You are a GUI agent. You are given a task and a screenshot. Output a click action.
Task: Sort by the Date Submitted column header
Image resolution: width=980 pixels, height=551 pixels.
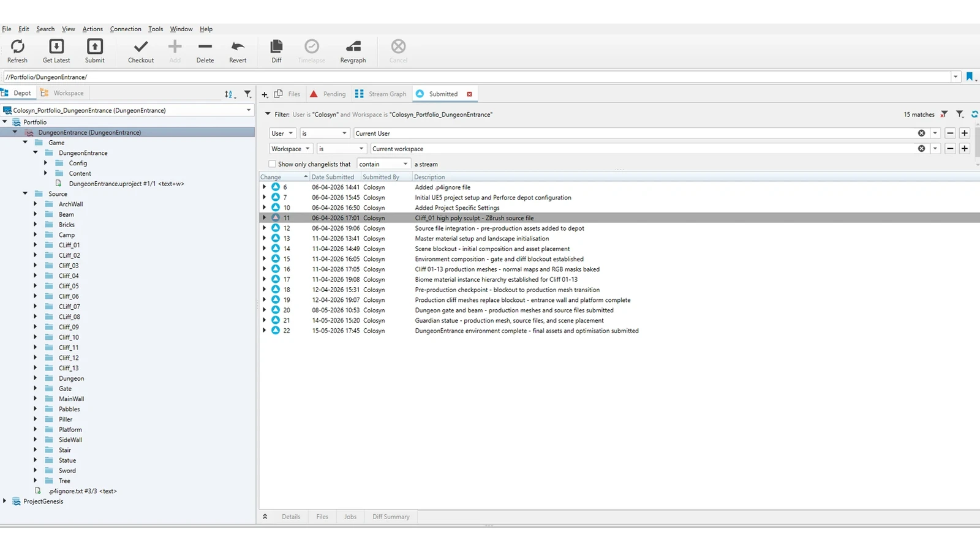point(335,177)
